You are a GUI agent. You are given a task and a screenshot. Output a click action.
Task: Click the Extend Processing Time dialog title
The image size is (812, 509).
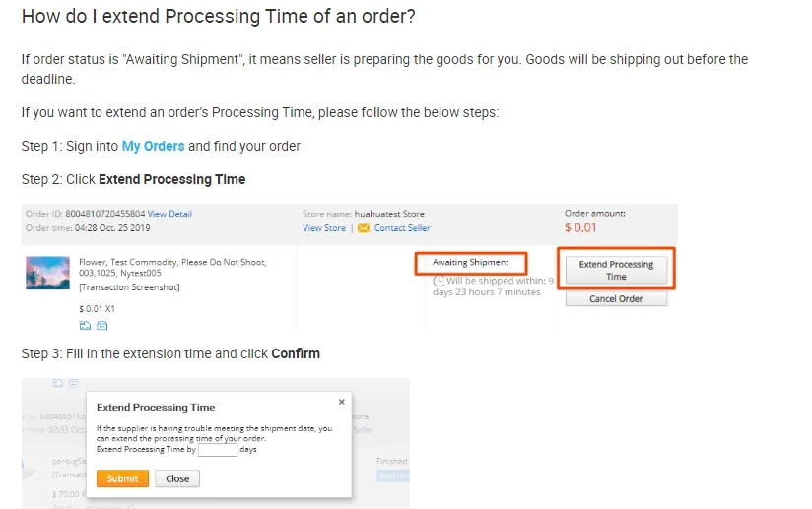pyautogui.click(x=156, y=407)
